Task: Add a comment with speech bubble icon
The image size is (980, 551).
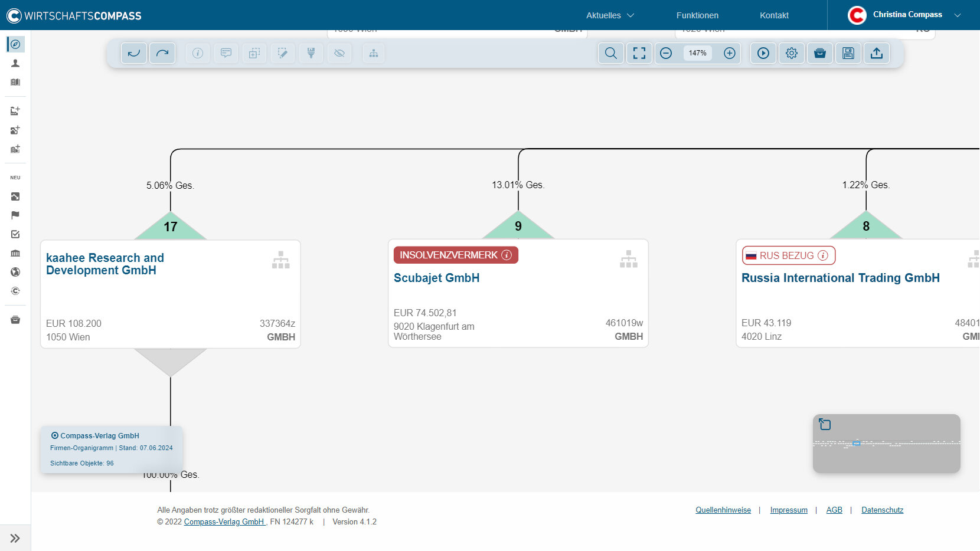Action: pos(226,53)
